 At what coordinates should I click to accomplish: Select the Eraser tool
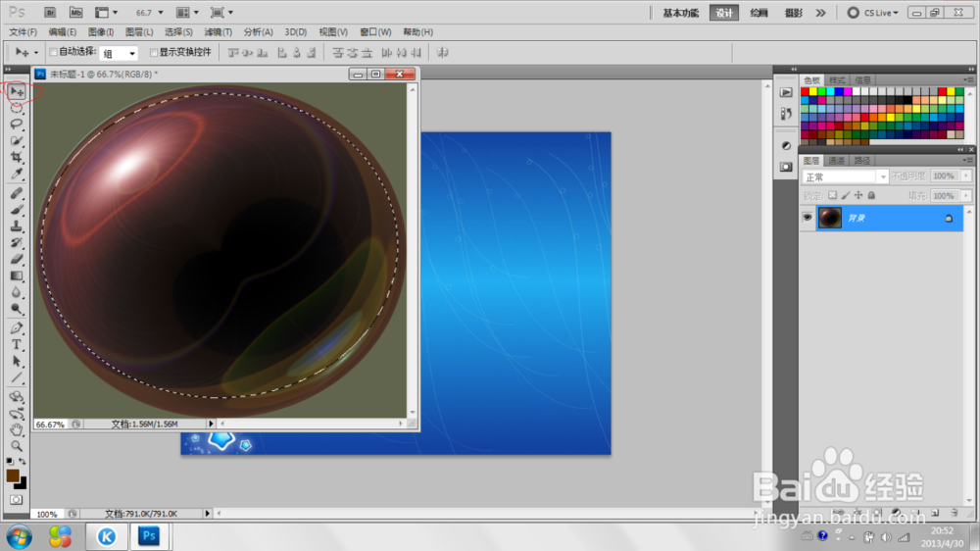17,259
